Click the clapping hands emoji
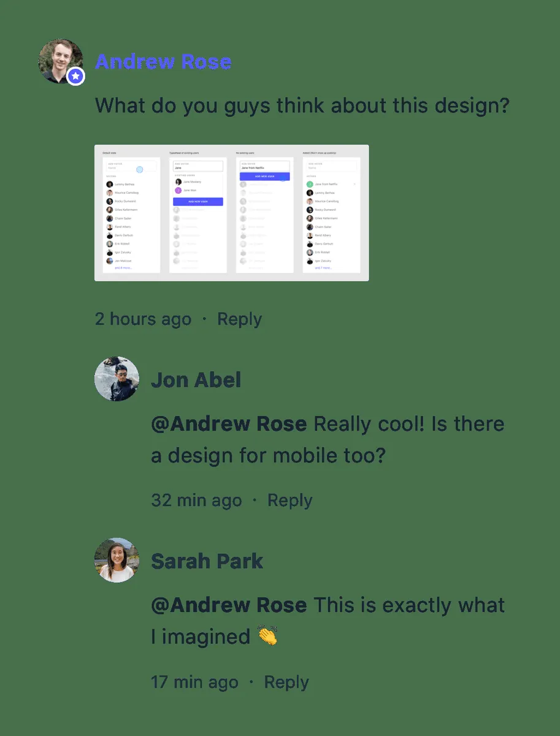The image size is (560, 736). pyautogui.click(x=267, y=636)
